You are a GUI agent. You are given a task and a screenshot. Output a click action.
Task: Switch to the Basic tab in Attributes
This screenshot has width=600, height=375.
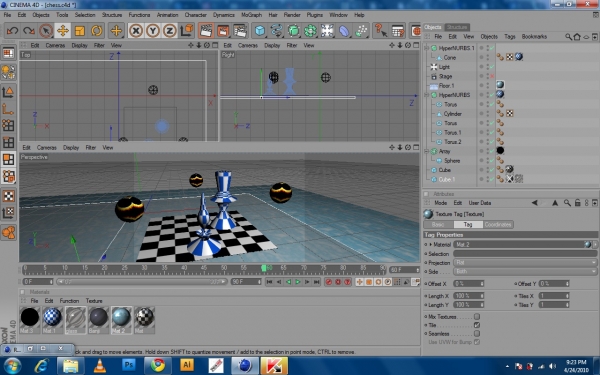pos(438,225)
